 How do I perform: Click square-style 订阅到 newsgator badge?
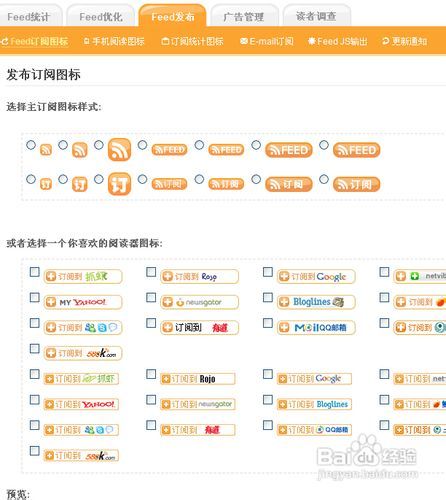click(x=198, y=404)
